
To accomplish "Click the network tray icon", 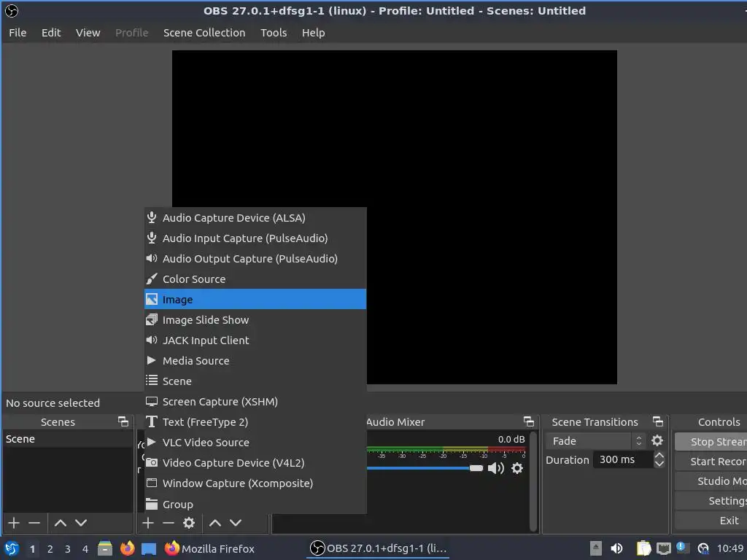I will pos(664,548).
